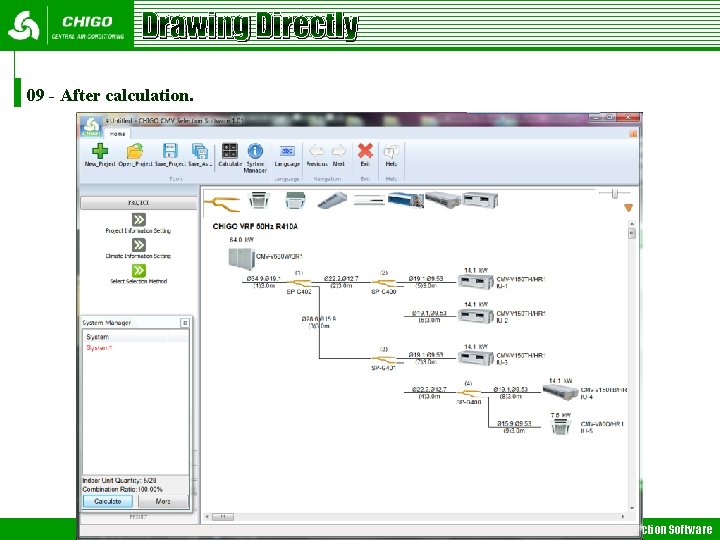
Task: Click the Save_Project floppy disk icon
Action: (x=170, y=151)
